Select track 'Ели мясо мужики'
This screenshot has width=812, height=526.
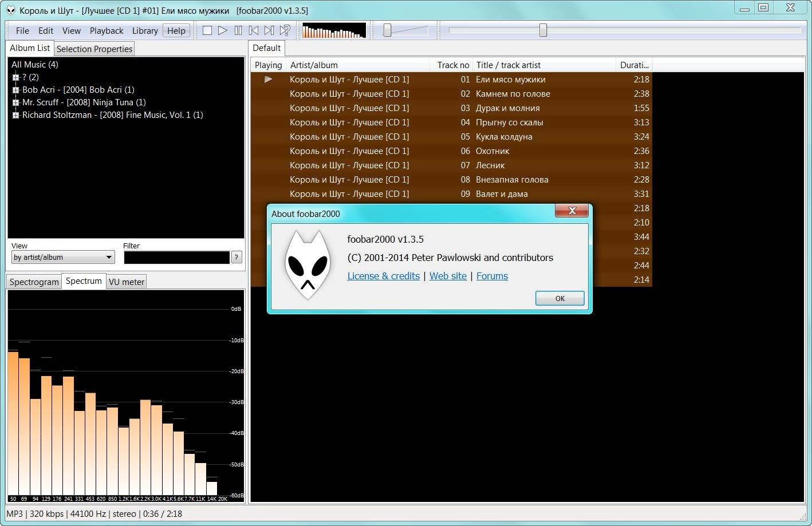[452, 80]
